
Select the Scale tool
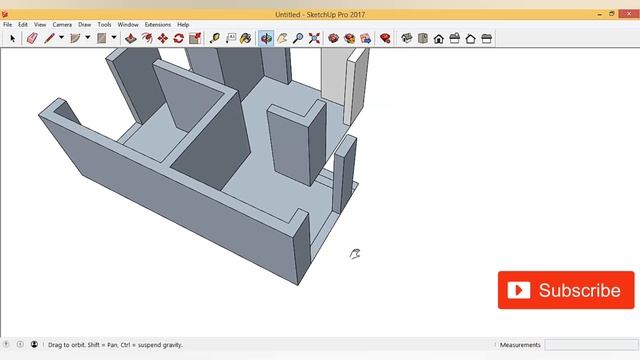[195, 39]
